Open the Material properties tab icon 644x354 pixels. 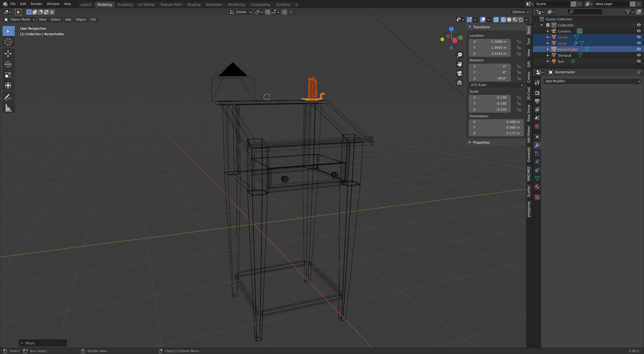coord(537,187)
